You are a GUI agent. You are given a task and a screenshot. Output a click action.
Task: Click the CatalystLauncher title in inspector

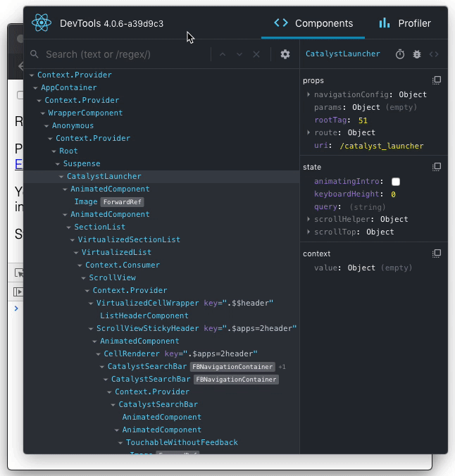[x=342, y=54]
